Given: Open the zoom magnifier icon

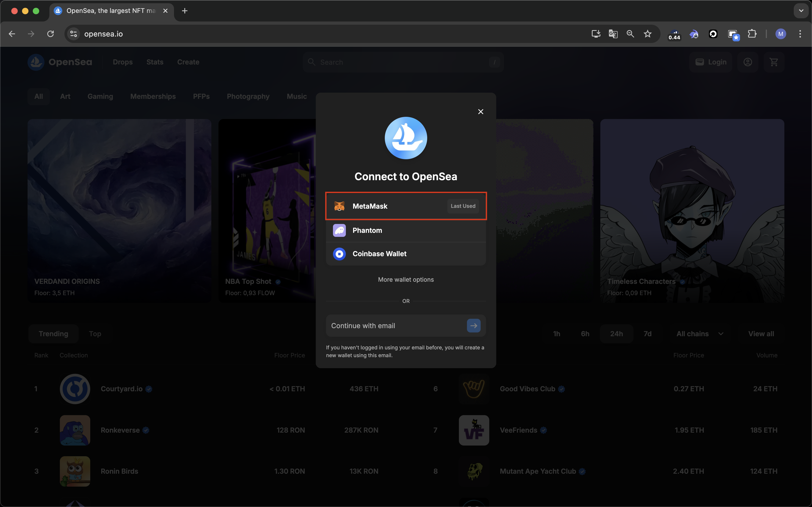Looking at the screenshot, I should tap(630, 34).
